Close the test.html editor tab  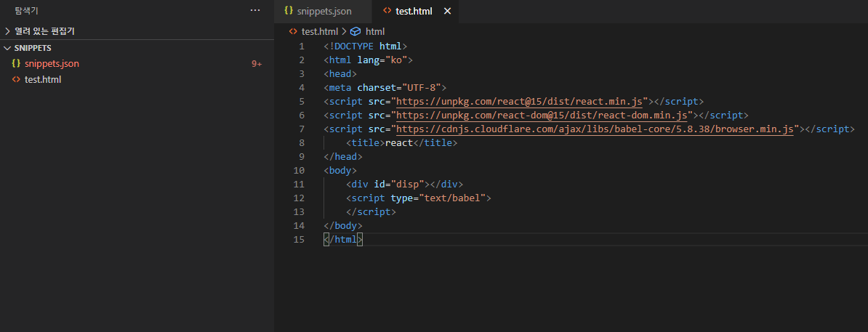pyautogui.click(x=448, y=11)
